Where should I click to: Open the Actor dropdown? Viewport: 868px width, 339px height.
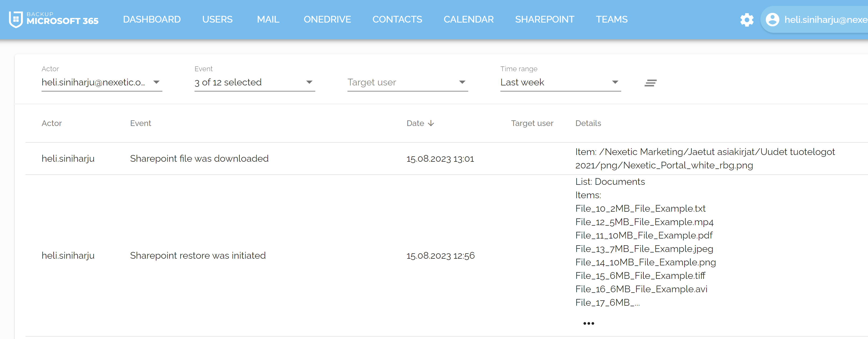[102, 82]
